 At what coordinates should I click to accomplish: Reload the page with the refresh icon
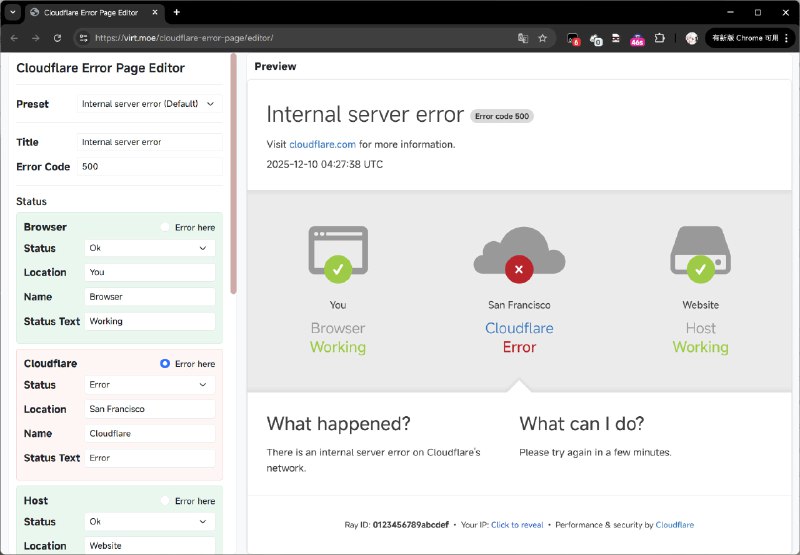coord(58,38)
